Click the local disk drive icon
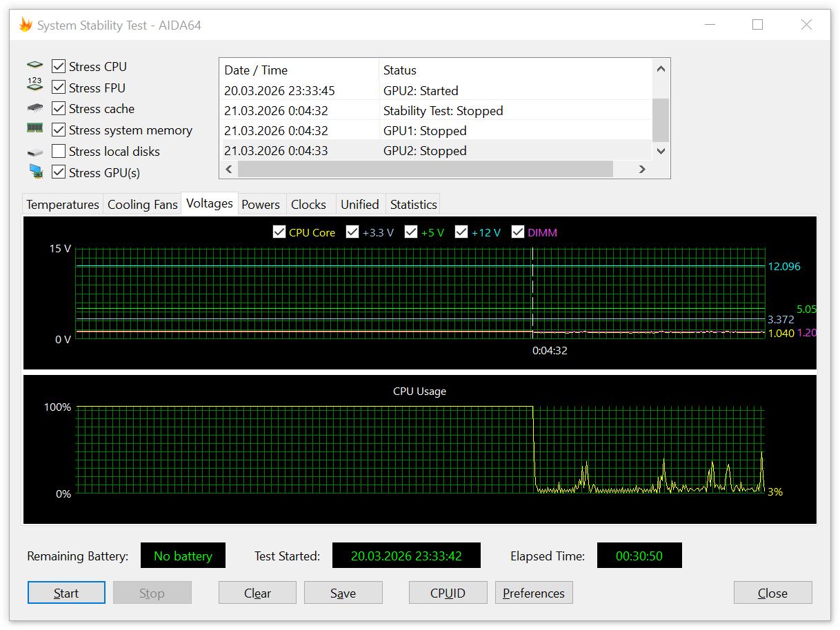This screenshot has height=630, width=840. pyautogui.click(x=34, y=152)
